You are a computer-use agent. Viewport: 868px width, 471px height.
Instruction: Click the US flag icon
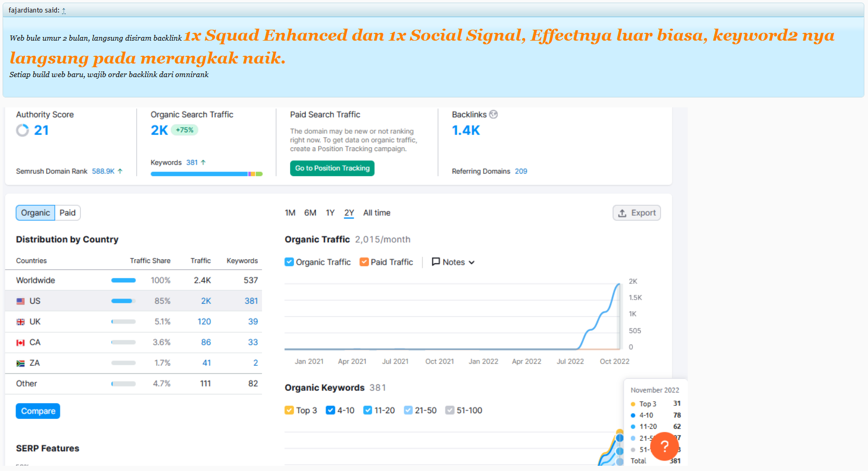click(20, 301)
